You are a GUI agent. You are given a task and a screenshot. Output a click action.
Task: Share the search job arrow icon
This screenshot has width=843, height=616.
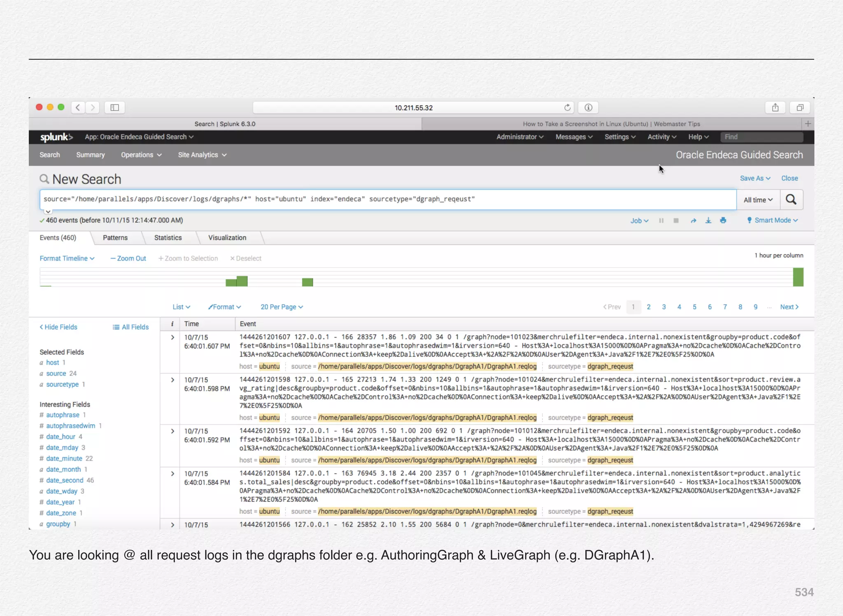click(693, 221)
